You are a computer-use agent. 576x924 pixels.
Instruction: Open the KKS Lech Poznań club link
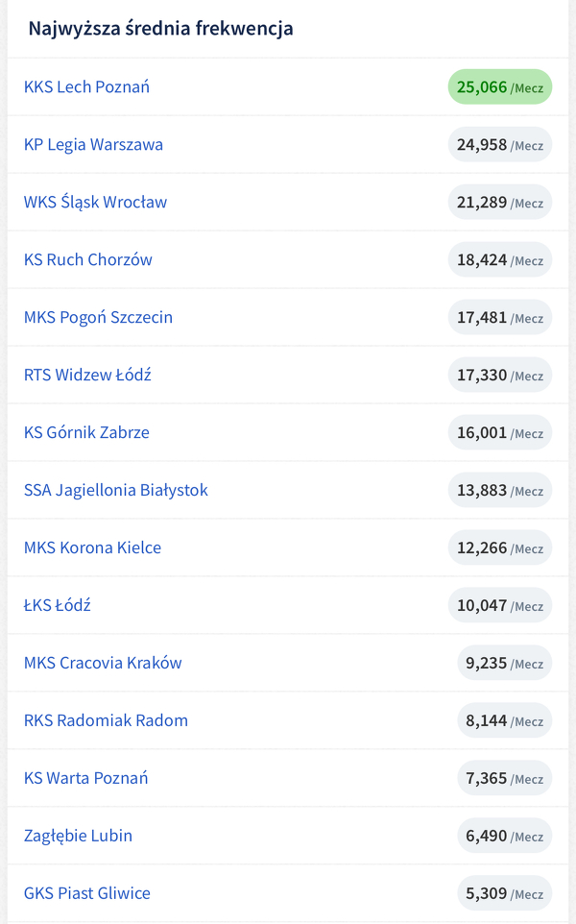[86, 87]
